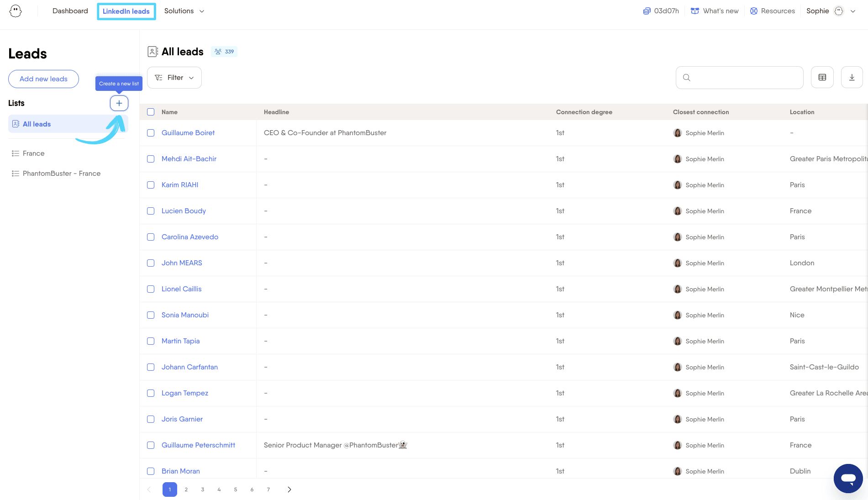Open the chat support bubble
Image resolution: width=868 pixels, height=500 pixels.
coord(848,479)
